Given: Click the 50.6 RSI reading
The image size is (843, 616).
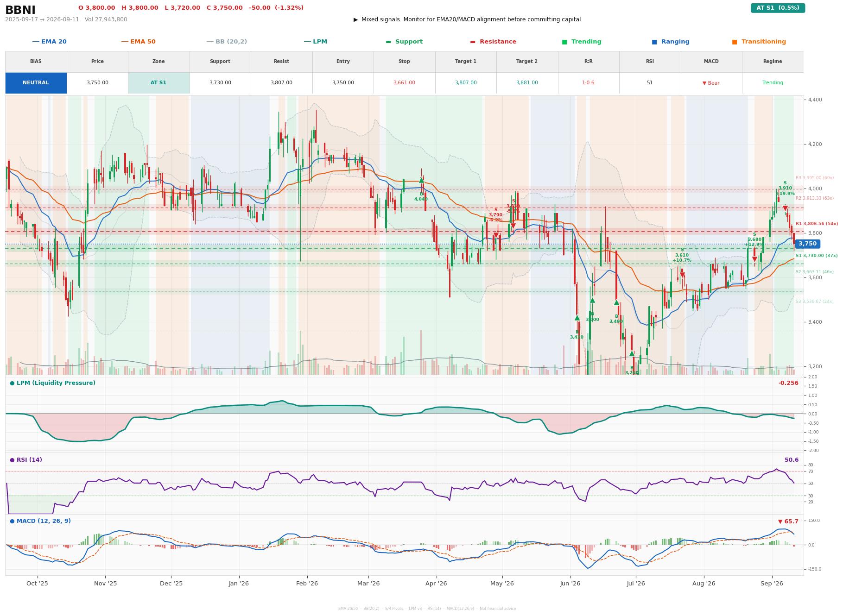Looking at the screenshot, I should 792,460.
